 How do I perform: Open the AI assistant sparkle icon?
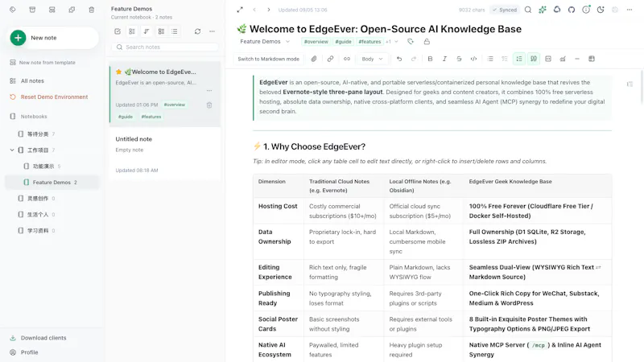click(543, 10)
